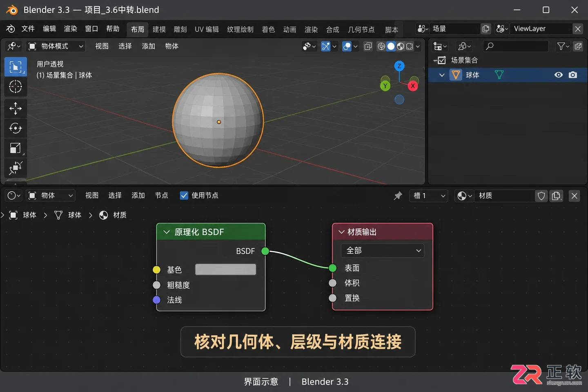Collapse the 原理化 BSDF node
The width and height of the screenshot is (588, 392).
click(166, 232)
